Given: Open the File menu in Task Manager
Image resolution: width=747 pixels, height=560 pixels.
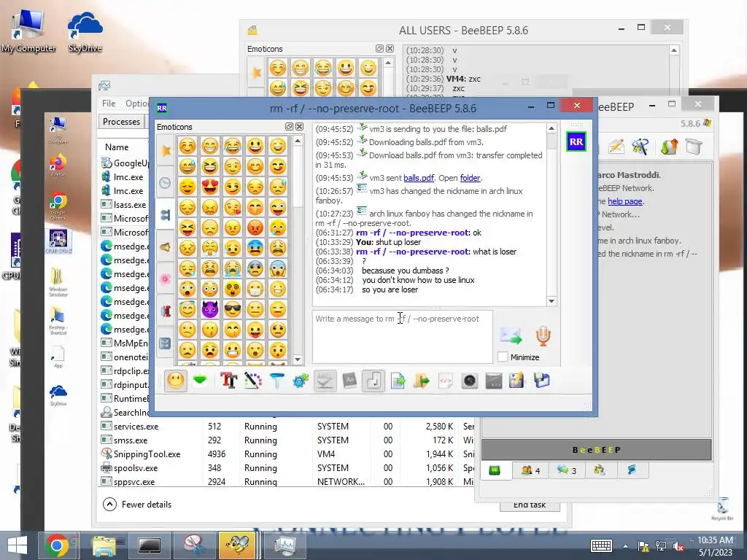Looking at the screenshot, I should click(109, 104).
